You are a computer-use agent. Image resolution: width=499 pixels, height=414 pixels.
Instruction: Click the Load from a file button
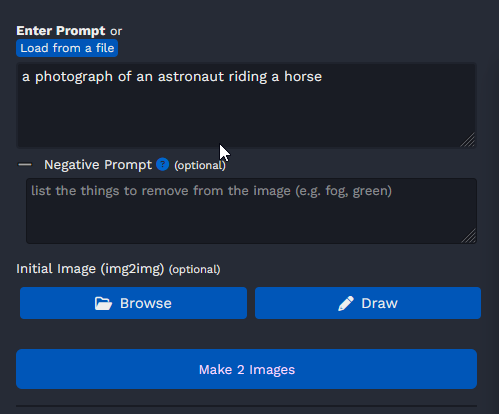67,48
